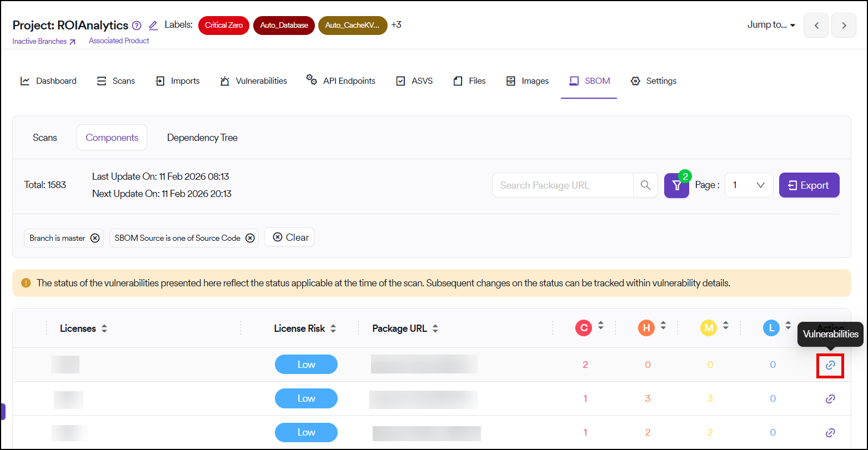Remove the Branch is master filter
Viewport: 868px width, 450px height.
[x=95, y=238]
